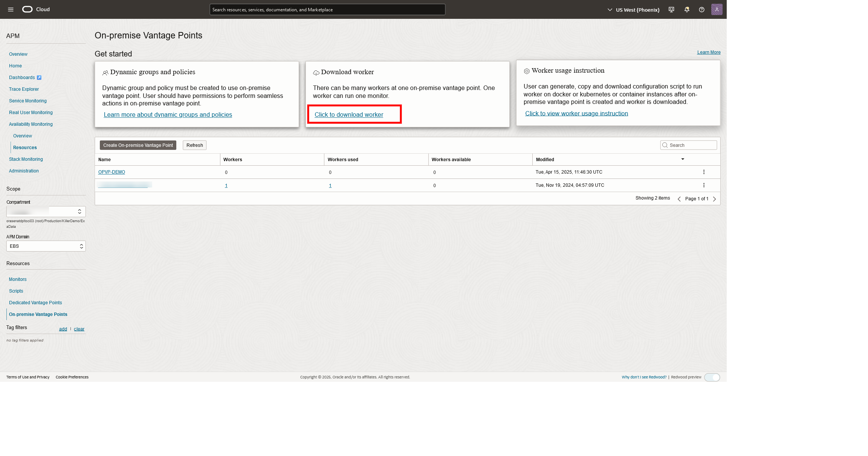The image size is (868, 456).
Task: Click the magnifier icon in the table search
Action: coord(665,145)
